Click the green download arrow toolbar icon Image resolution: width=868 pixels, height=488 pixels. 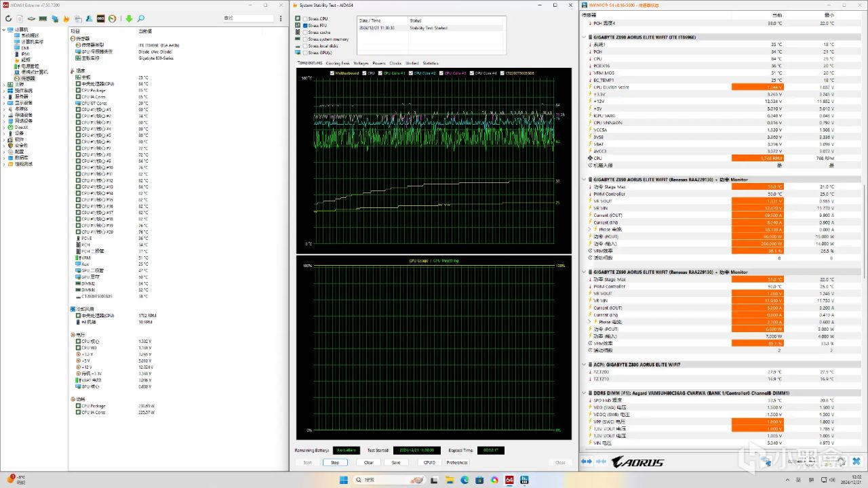click(129, 18)
